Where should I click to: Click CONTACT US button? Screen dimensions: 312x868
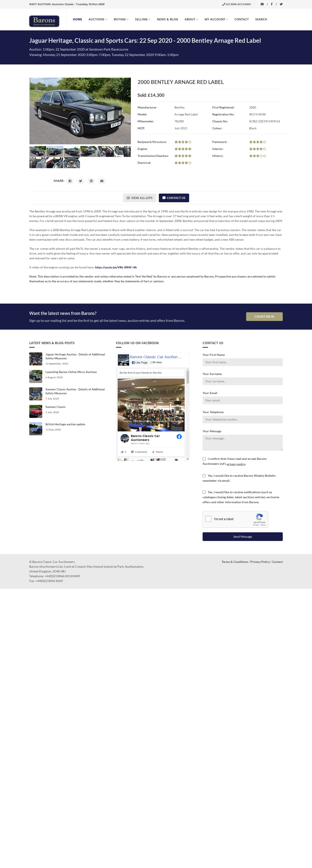pyautogui.click(x=174, y=198)
